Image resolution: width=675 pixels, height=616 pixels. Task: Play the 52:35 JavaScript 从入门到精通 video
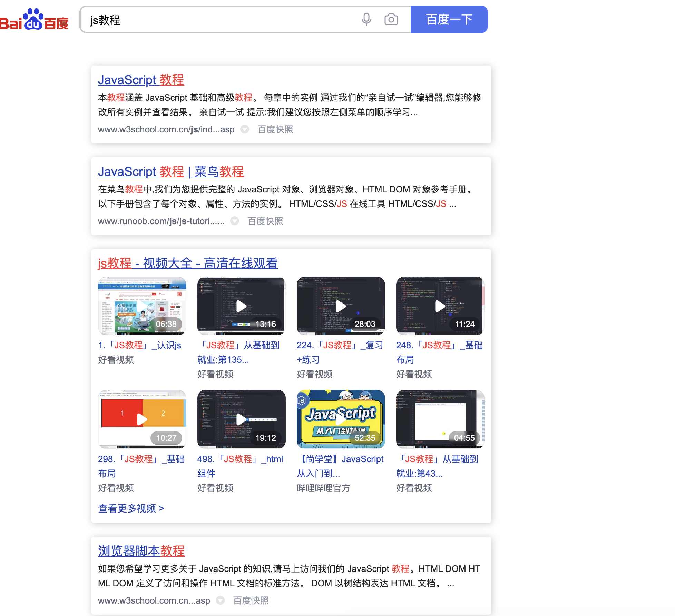click(x=341, y=419)
